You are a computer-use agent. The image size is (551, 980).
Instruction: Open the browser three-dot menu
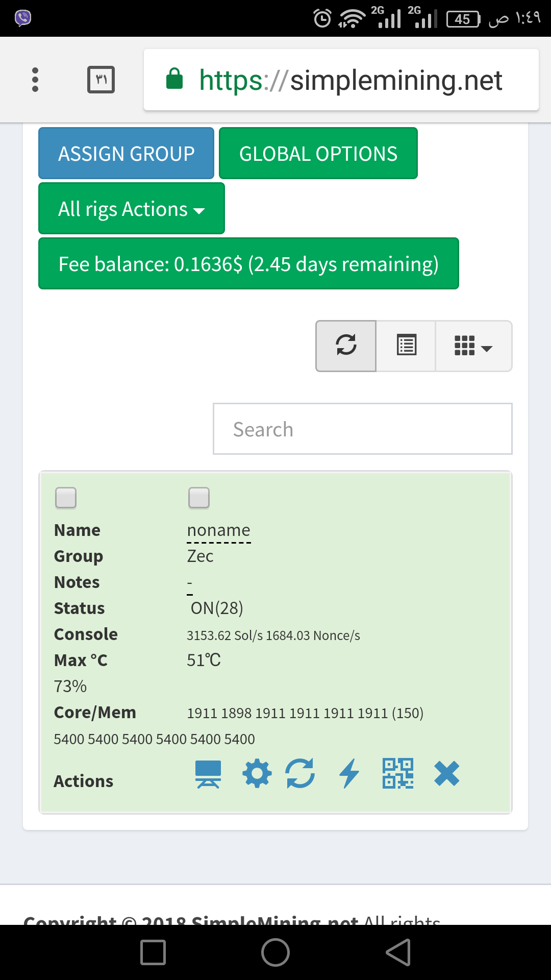pos(35,80)
